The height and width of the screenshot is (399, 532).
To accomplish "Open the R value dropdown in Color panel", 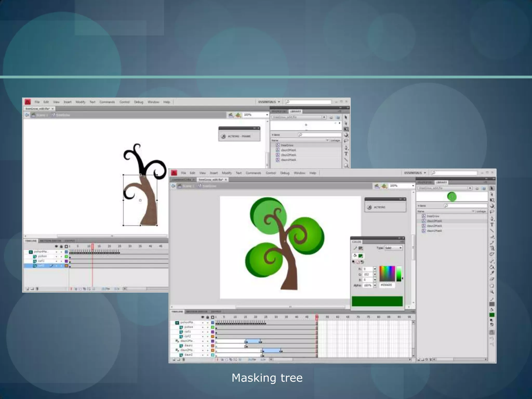I will coord(375,269).
